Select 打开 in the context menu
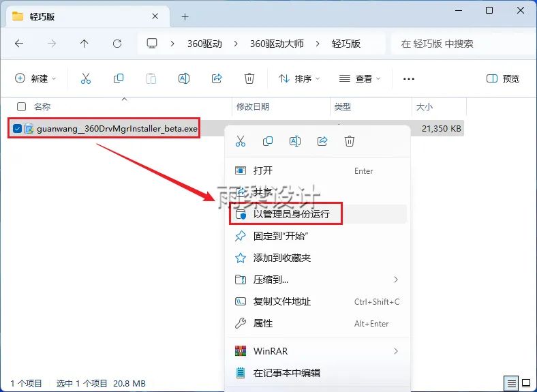 click(x=318, y=170)
